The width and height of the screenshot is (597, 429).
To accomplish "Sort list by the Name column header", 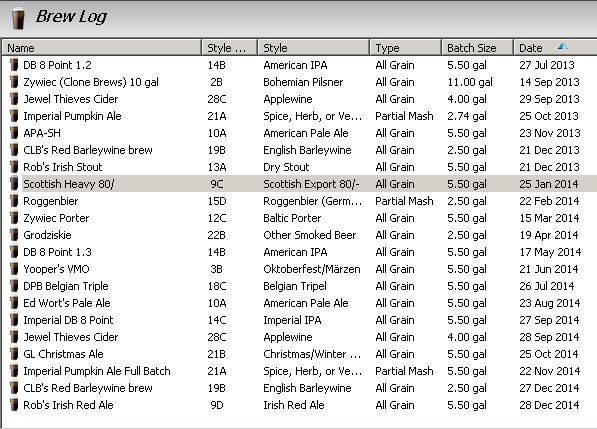I will pos(102,48).
